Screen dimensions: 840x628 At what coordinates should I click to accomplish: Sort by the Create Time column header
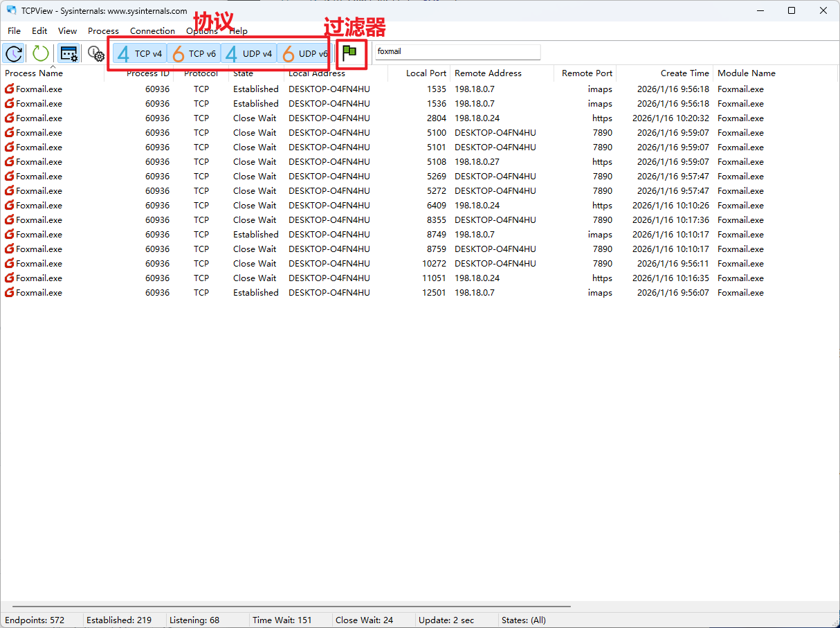pyautogui.click(x=684, y=73)
